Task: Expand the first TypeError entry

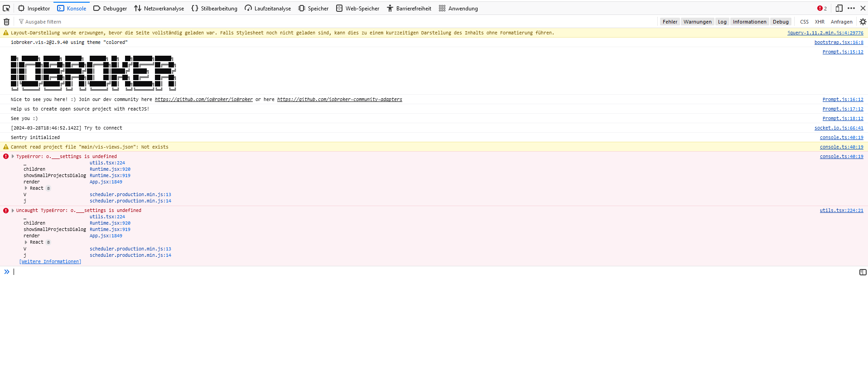Action: [x=13, y=156]
